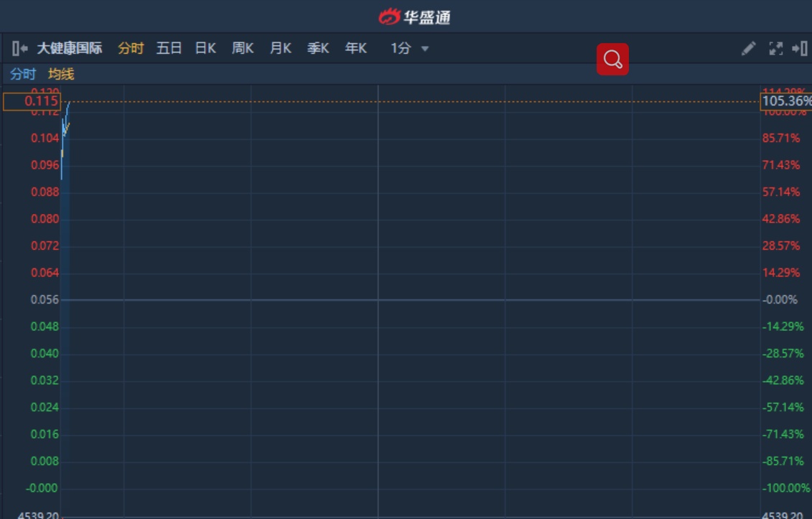Click the intraday price line peak
Image resolution: width=812 pixels, height=519 pixels.
point(70,103)
